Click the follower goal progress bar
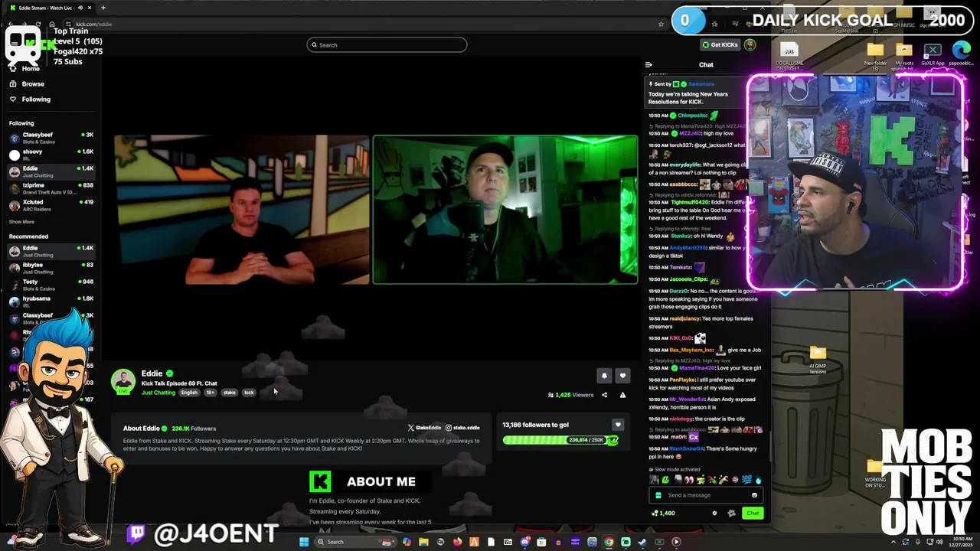Image resolution: width=980 pixels, height=551 pixels. click(560, 440)
